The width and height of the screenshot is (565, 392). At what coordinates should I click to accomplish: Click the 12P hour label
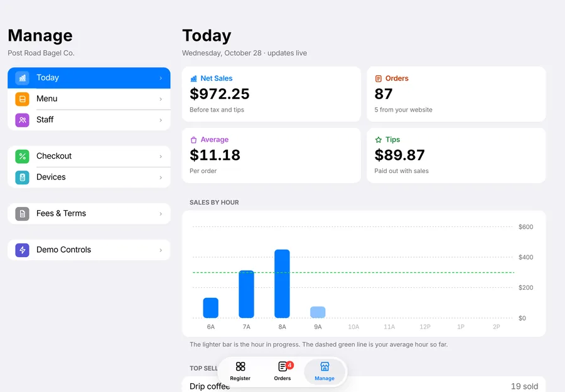[425, 327]
